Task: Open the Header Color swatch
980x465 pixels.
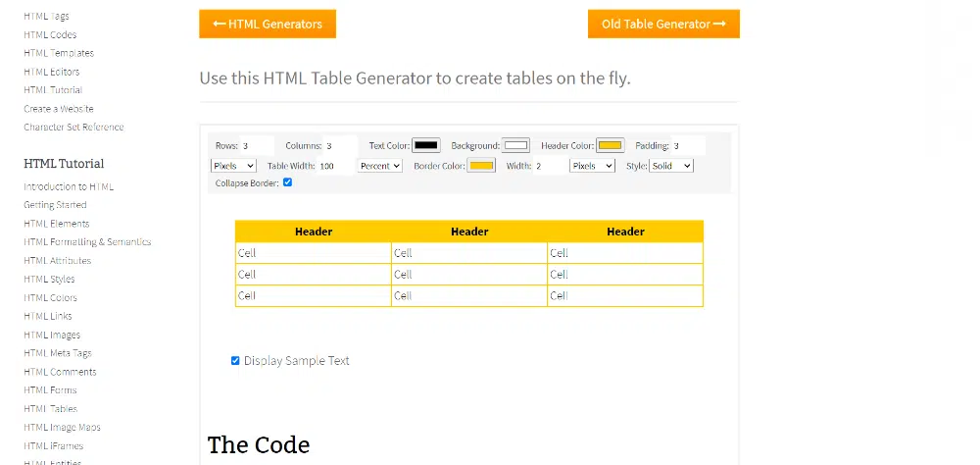Action: [x=610, y=145]
